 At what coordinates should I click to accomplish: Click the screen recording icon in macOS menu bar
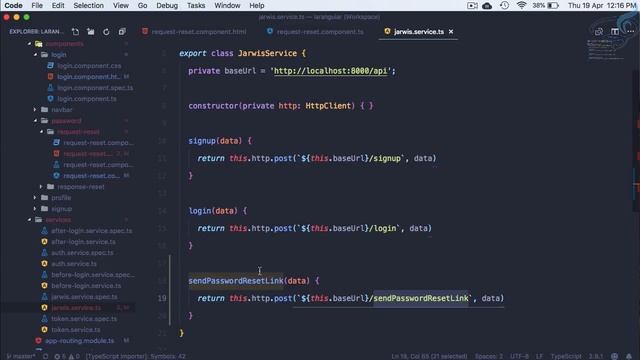click(x=472, y=5)
